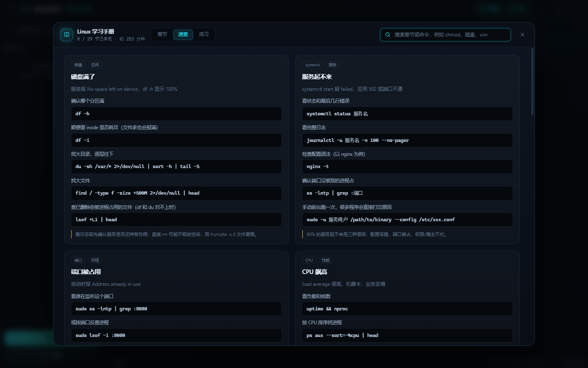The image size is (588, 368).
Task: Close the Linux 学习手册 dialog
Action: coord(522,35)
